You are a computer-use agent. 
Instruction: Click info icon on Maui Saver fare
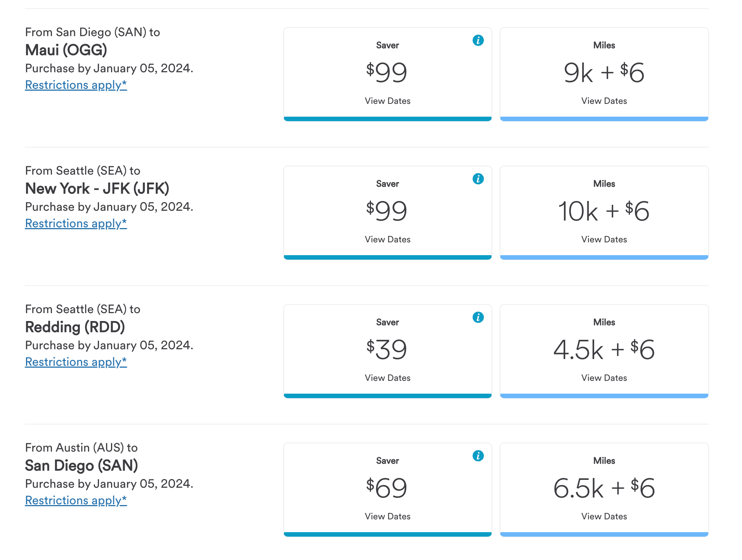tap(478, 40)
